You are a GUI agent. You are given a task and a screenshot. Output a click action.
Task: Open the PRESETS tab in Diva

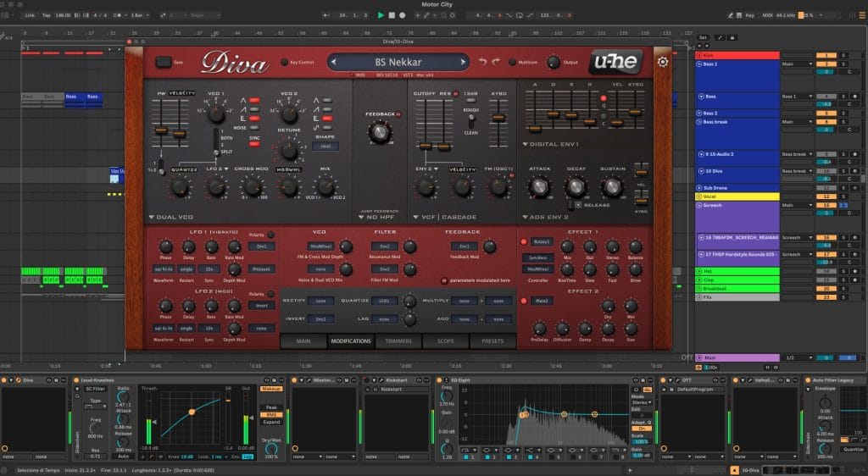click(x=492, y=341)
